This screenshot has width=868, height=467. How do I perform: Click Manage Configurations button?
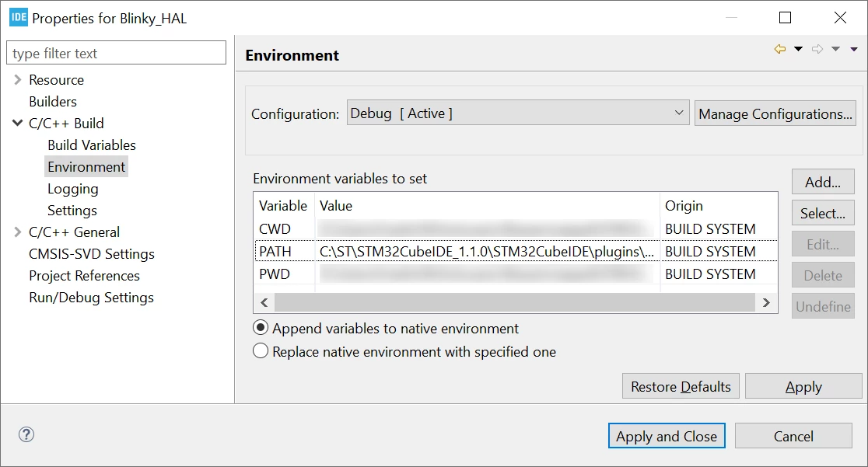[x=775, y=113]
